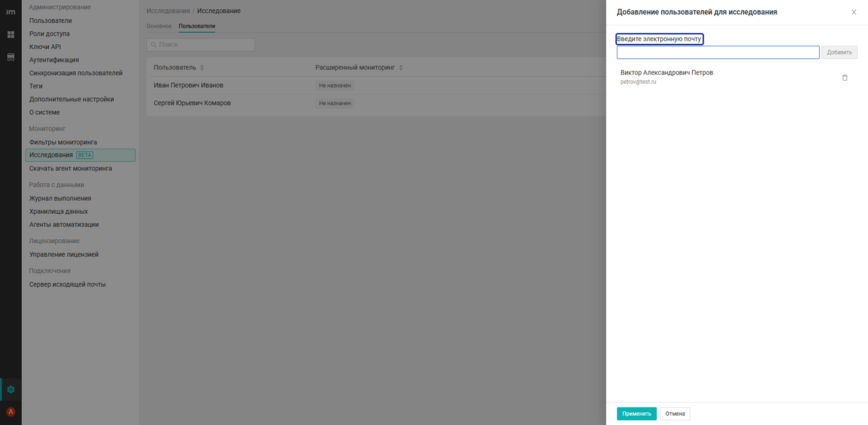
Task: Open the store icon in left rail
Action: tap(11, 57)
